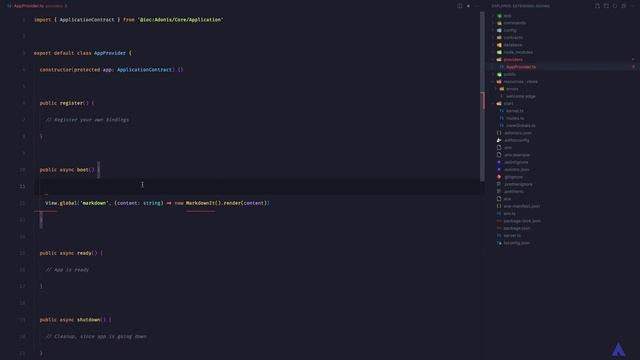This screenshot has width=640, height=360.
Task: Expand the config folder
Action: click(x=510, y=31)
